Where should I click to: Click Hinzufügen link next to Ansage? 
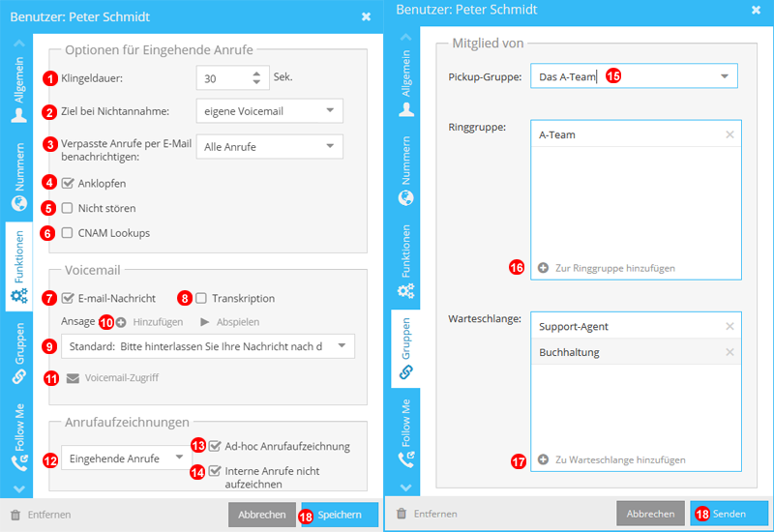pos(158,322)
